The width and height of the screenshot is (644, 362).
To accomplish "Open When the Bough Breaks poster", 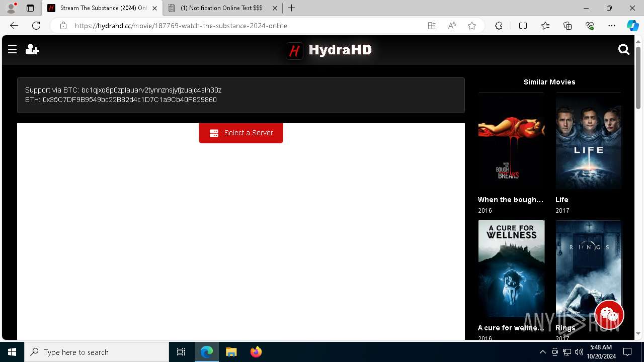I will 511,142.
